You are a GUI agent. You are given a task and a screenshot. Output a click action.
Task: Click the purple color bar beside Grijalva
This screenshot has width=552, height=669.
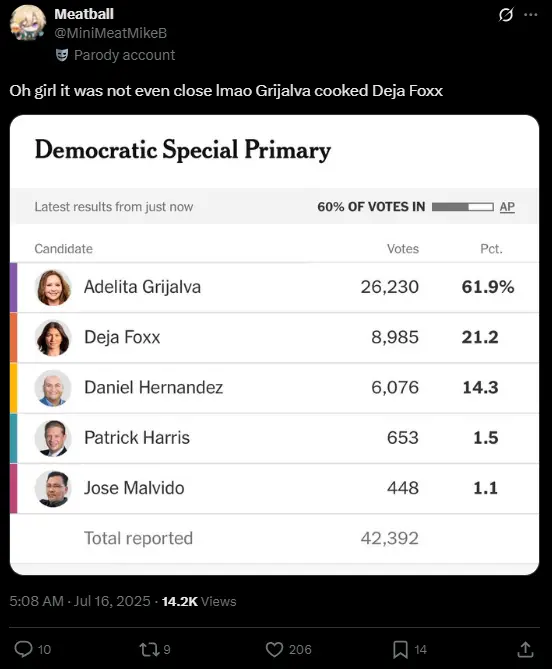click(x=14, y=288)
